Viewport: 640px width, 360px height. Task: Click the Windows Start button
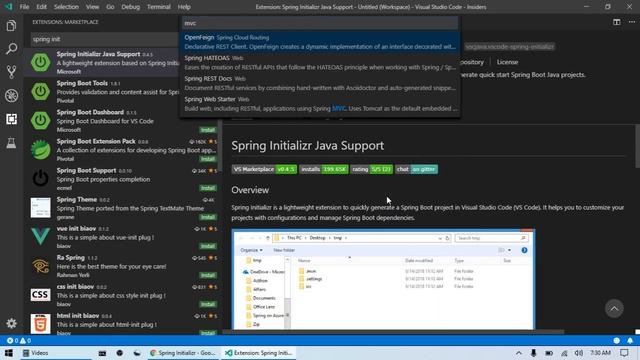coord(9,353)
